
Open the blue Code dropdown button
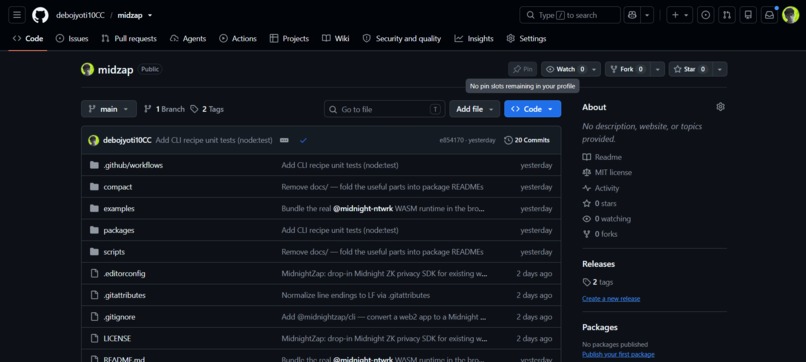[533, 109]
